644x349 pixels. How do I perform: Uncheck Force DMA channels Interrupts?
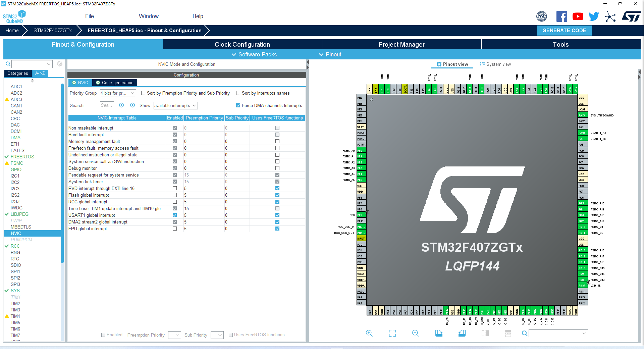pyautogui.click(x=238, y=105)
